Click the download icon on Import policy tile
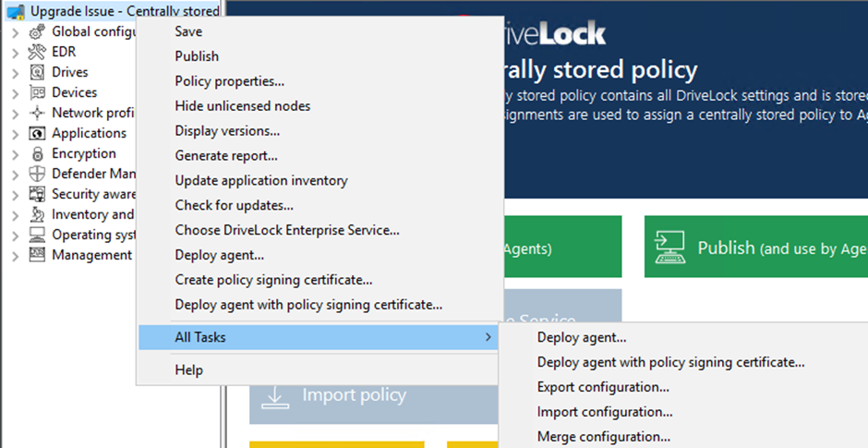Screen dimensions: 868x448 (x=275, y=395)
